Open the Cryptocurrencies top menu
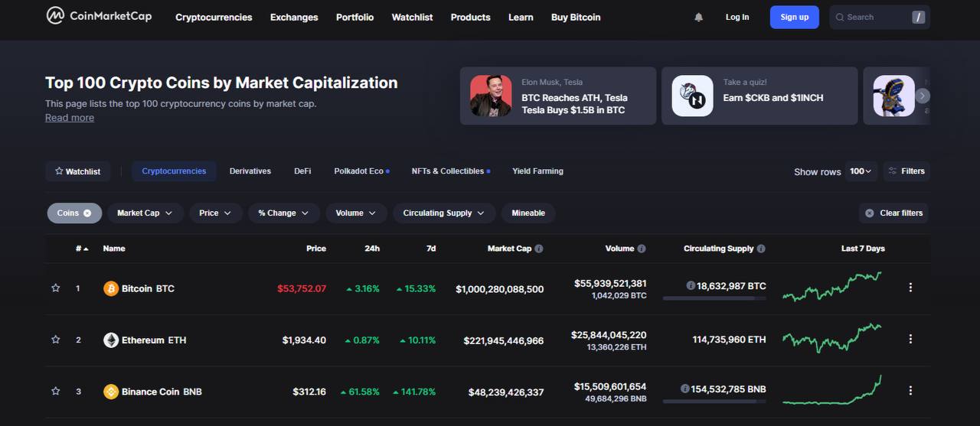This screenshot has width=980, height=426. coord(214,17)
